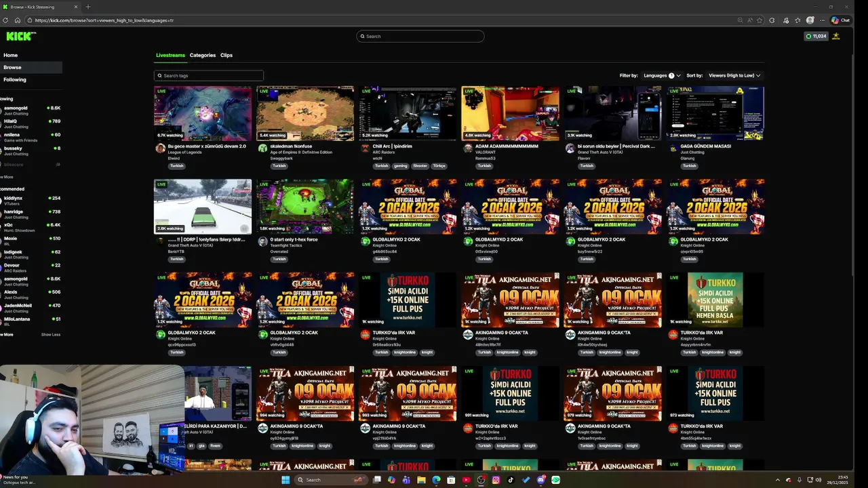Open the Edge extensions icon

tap(772, 20)
